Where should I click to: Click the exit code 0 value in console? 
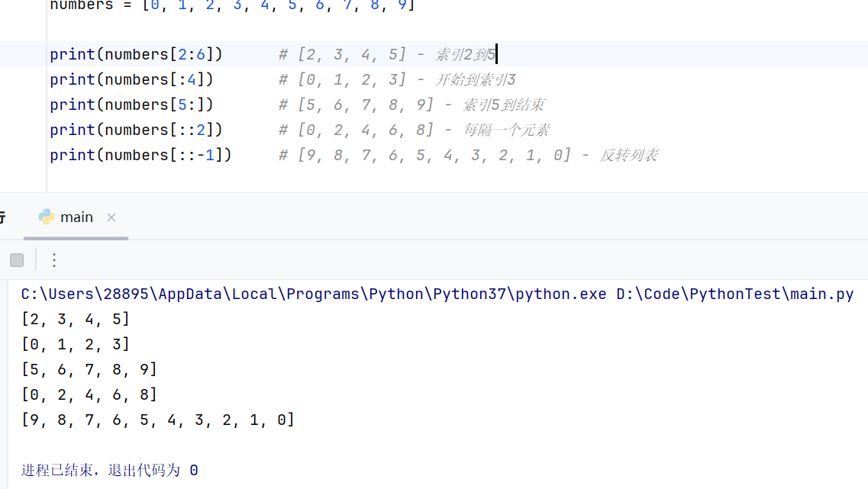click(x=193, y=470)
